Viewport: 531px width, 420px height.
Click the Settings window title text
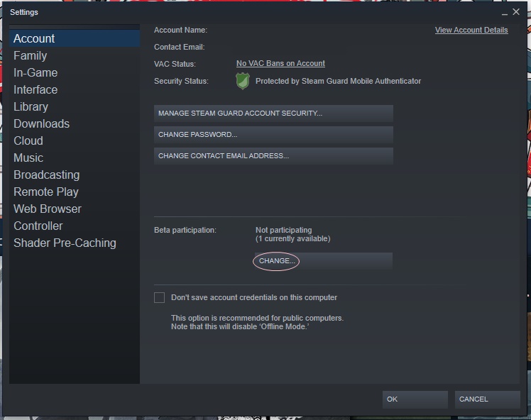[24, 13]
